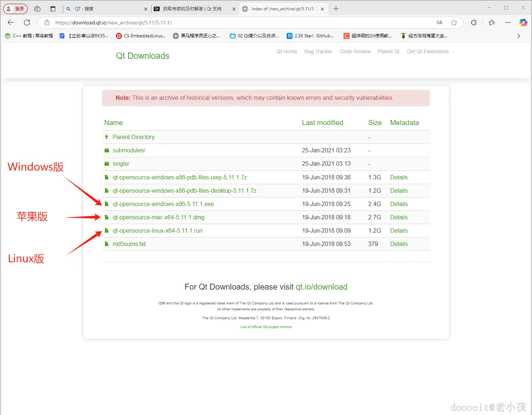532x415 pixels.
Task: Expand the bookmarks bar overflow chevron
Action: [x=518, y=36]
